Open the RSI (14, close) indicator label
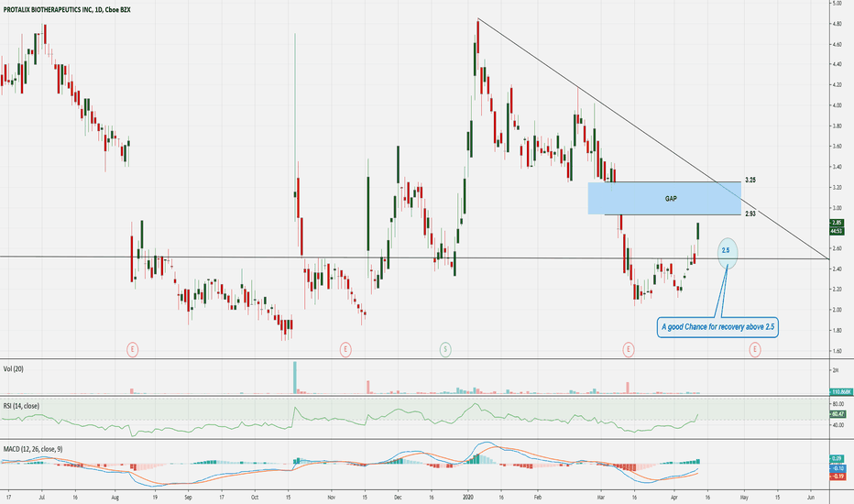Image resolution: width=854 pixels, height=504 pixels. pos(21,406)
